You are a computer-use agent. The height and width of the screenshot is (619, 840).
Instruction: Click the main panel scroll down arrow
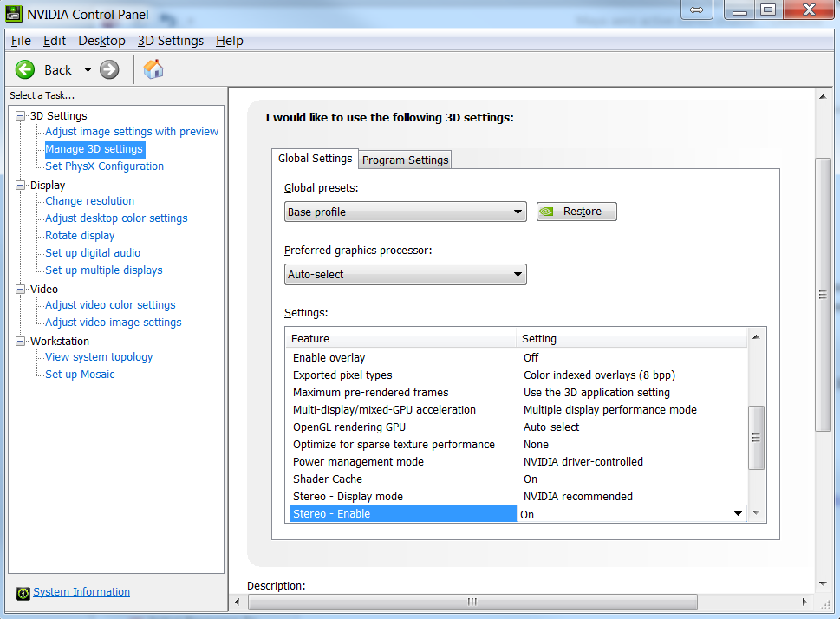point(823,584)
